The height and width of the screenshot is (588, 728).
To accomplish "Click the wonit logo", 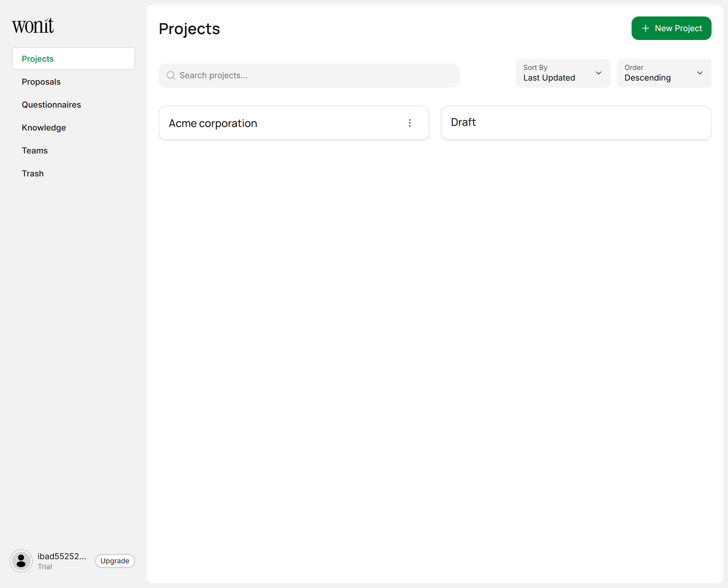I will point(33,26).
